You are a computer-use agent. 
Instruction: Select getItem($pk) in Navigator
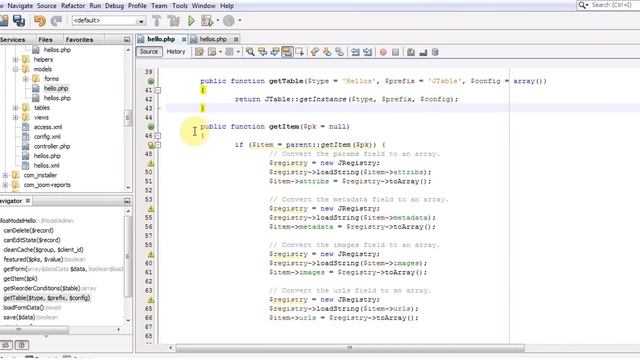tap(20, 279)
